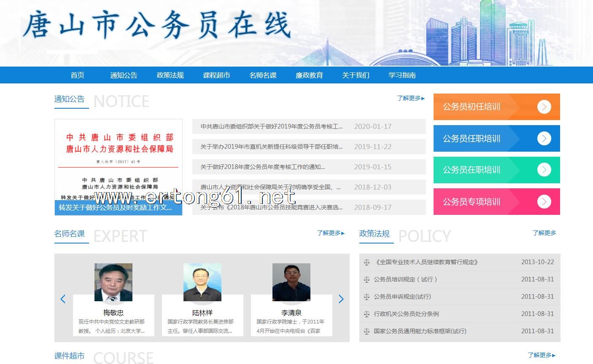Click scales icon beside 行政机关公务员处分条例

(x=367, y=314)
